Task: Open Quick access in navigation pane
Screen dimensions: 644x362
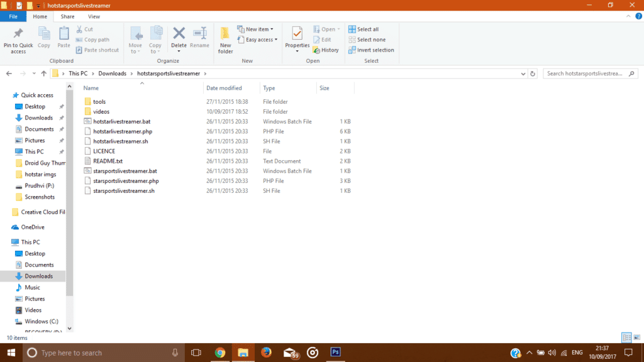Action: tap(37, 96)
